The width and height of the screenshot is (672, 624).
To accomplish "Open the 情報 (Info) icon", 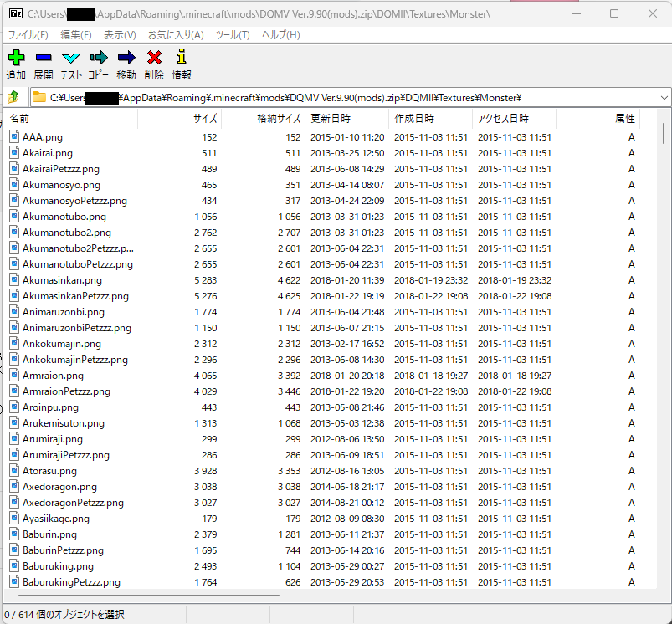I will click(x=182, y=57).
